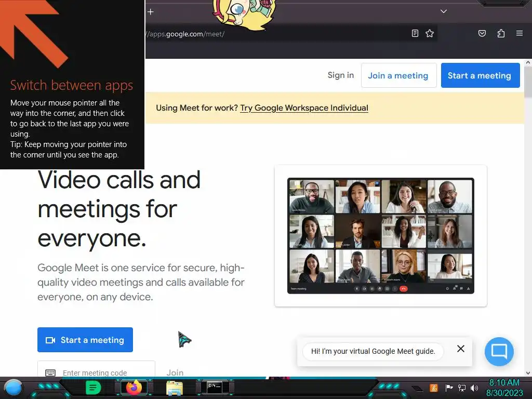Viewport: 532px width, 399px height.
Task: Toggle reader view icon in address bar
Action: pyautogui.click(x=415, y=33)
